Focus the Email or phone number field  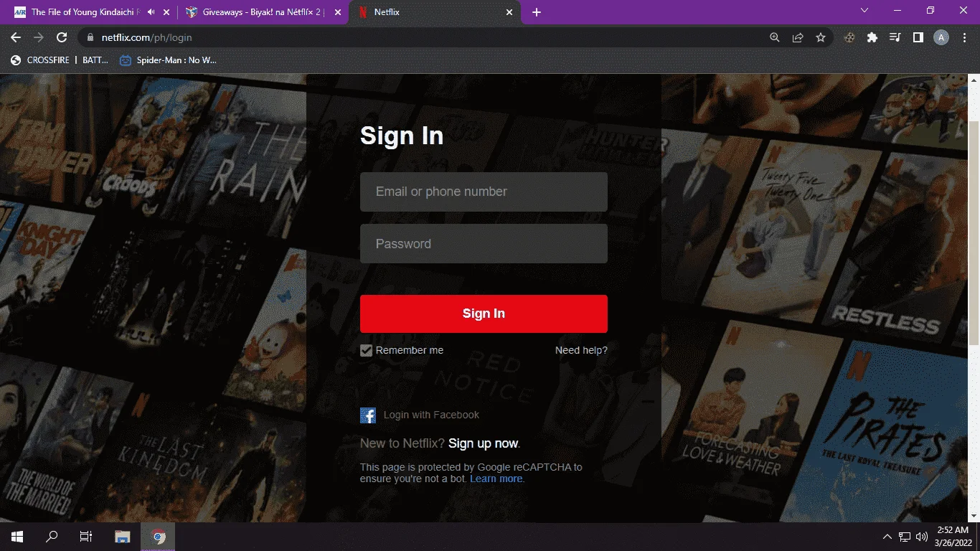coord(484,192)
